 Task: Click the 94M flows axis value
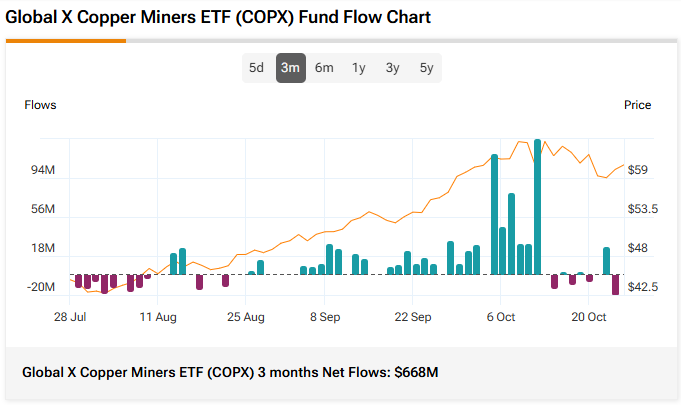(x=43, y=170)
